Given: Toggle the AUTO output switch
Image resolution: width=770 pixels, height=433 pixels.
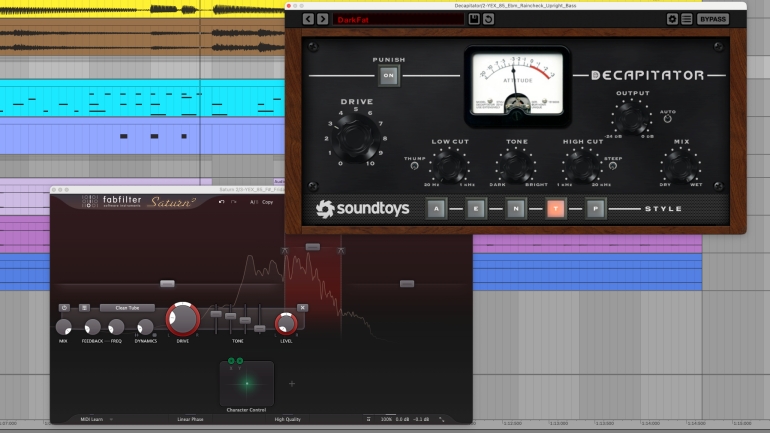Looking at the screenshot, I should [667, 119].
